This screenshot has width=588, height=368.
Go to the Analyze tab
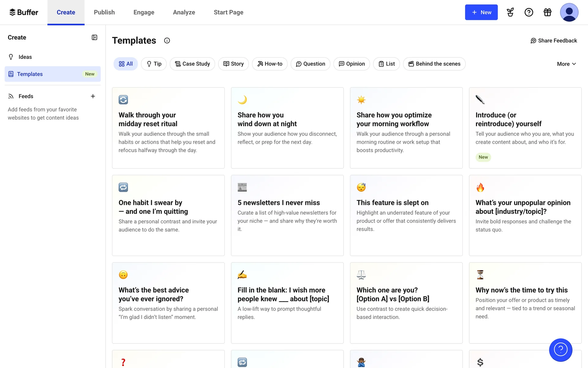click(x=184, y=12)
